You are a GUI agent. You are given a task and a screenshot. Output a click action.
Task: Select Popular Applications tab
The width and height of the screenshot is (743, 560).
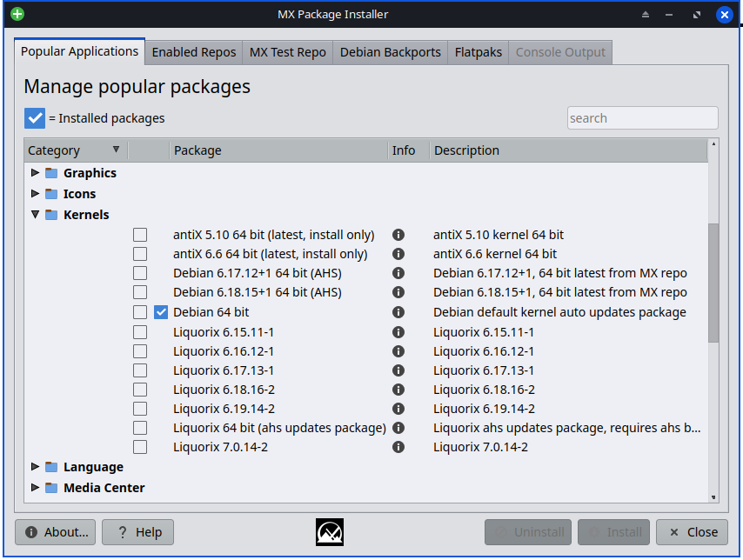pyautogui.click(x=80, y=51)
